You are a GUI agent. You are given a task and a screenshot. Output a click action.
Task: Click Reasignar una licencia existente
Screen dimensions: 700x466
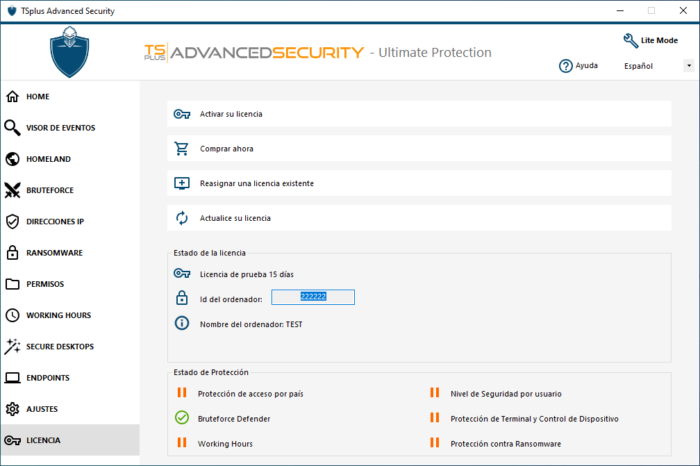point(419,183)
